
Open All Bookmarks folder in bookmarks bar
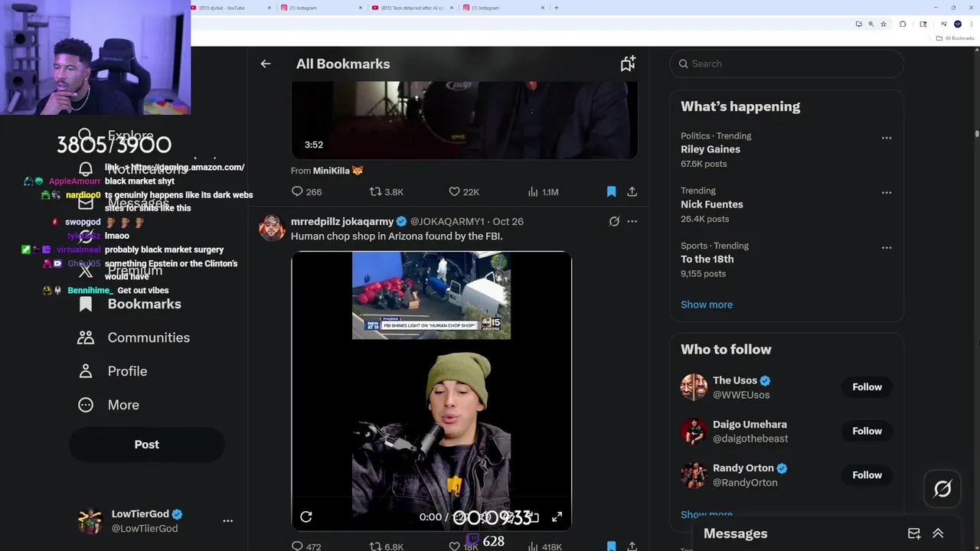click(955, 38)
